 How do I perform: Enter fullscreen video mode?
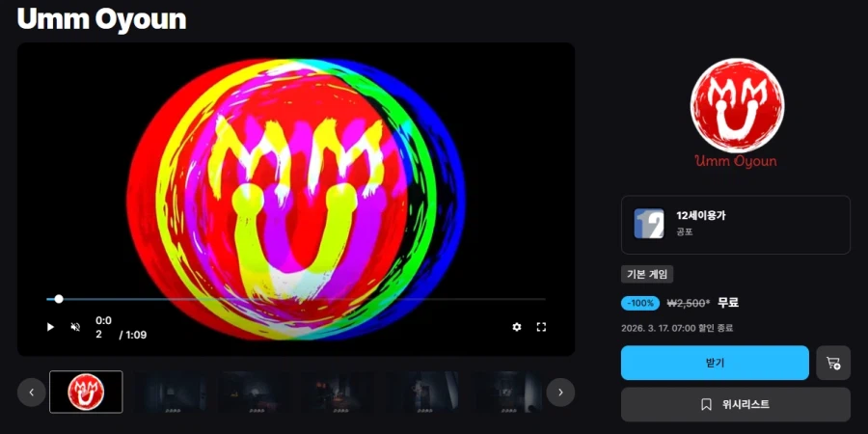541,327
